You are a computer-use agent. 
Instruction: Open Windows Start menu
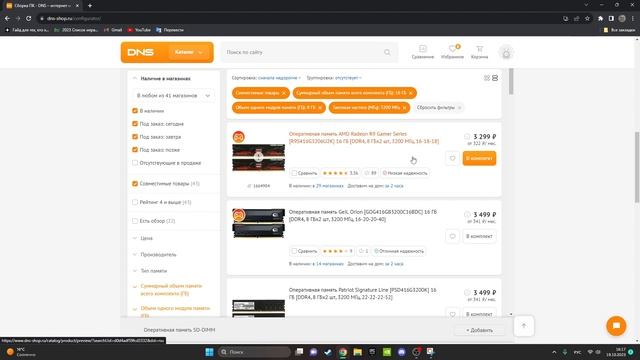coord(209,352)
